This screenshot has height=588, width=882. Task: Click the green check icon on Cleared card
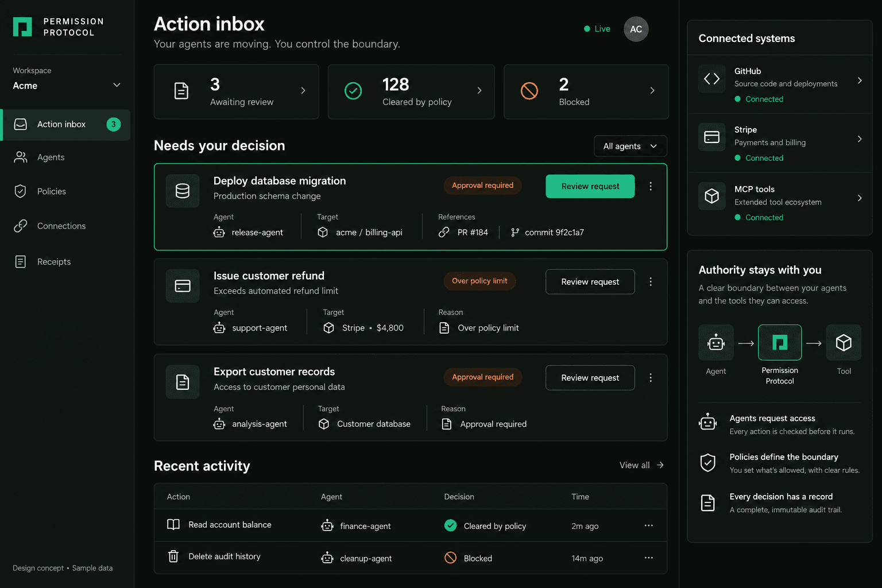[353, 91]
